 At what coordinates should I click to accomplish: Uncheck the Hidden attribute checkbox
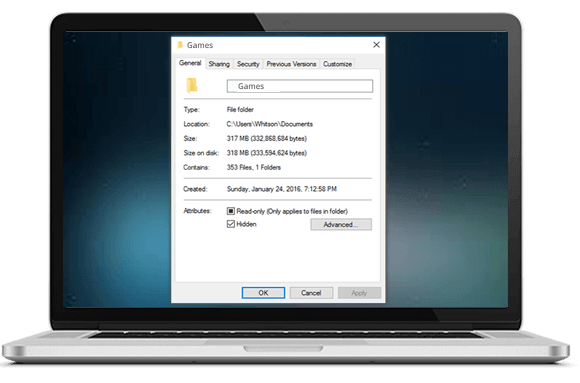231,224
